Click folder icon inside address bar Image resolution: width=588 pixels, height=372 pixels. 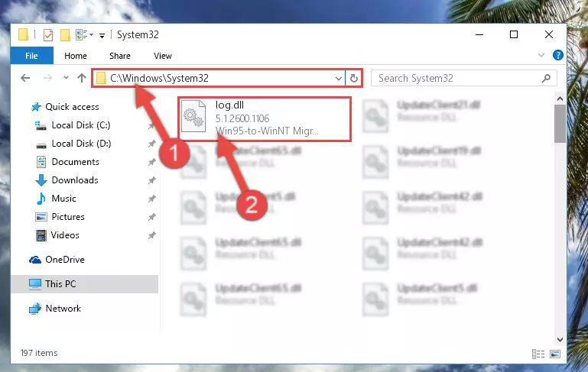coord(101,79)
